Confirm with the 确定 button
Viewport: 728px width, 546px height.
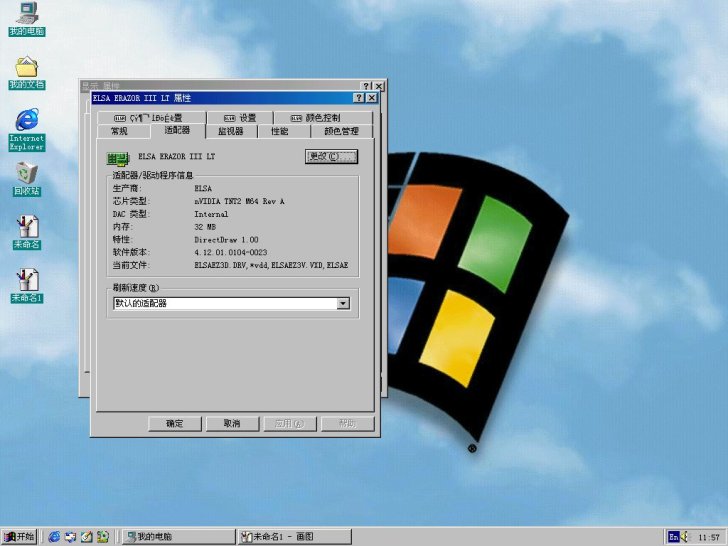point(175,423)
